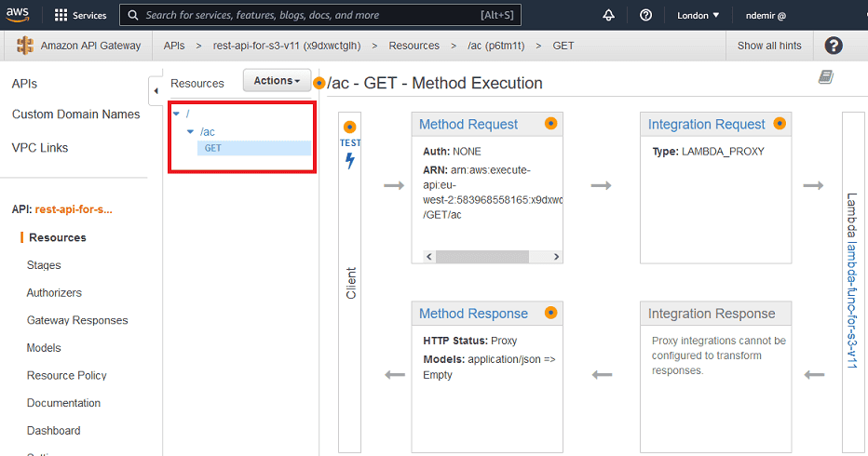Open the documentation book icon
This screenshot has height=456, width=868.
pyautogui.click(x=825, y=77)
